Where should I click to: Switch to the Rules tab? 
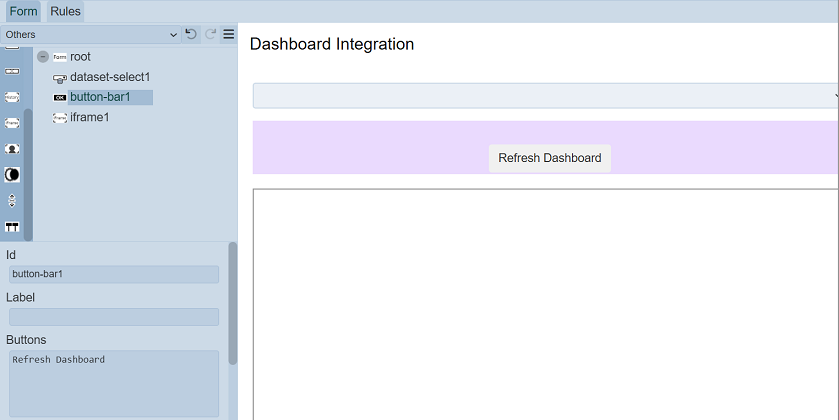click(65, 11)
